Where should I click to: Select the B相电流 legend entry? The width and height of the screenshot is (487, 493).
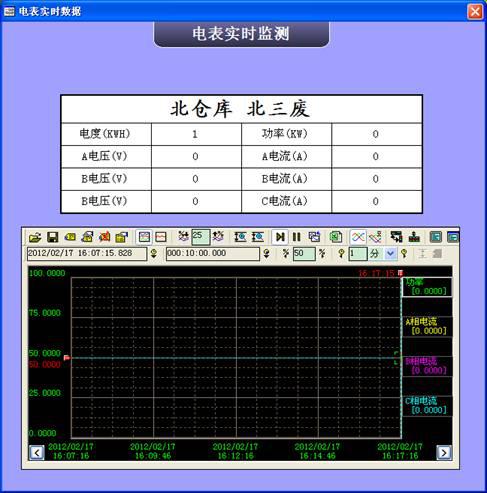tap(427, 366)
